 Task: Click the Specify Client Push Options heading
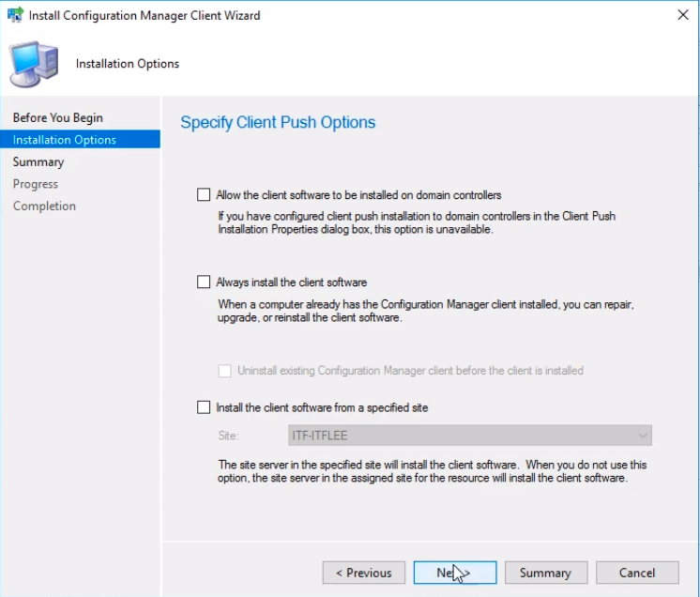point(278,122)
